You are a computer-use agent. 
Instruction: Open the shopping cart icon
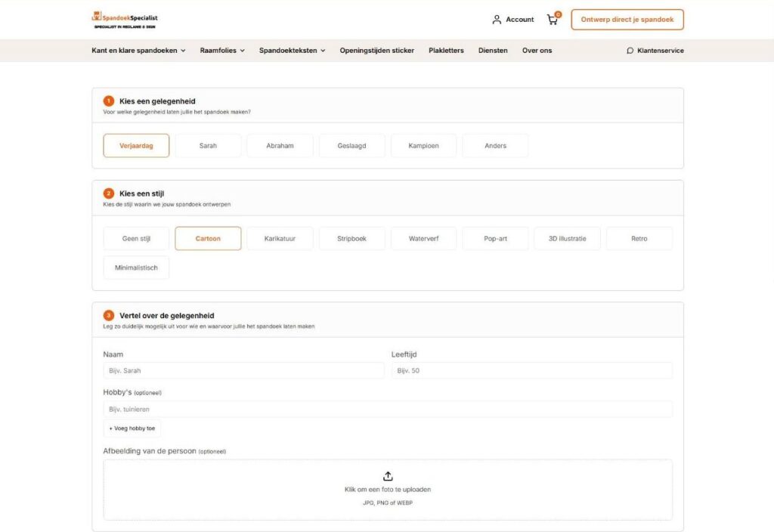[x=553, y=20]
